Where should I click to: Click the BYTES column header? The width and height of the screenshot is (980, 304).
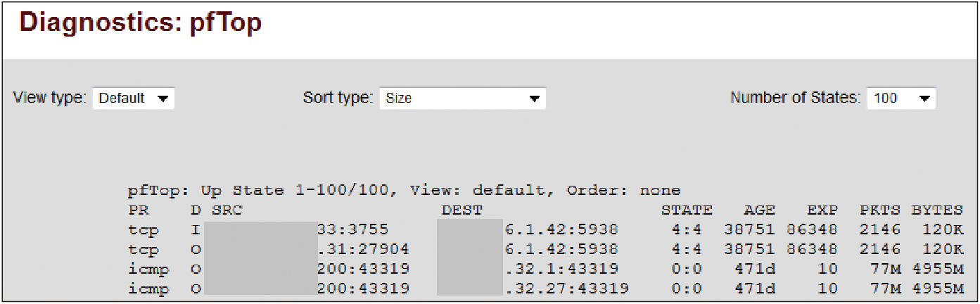pos(938,210)
